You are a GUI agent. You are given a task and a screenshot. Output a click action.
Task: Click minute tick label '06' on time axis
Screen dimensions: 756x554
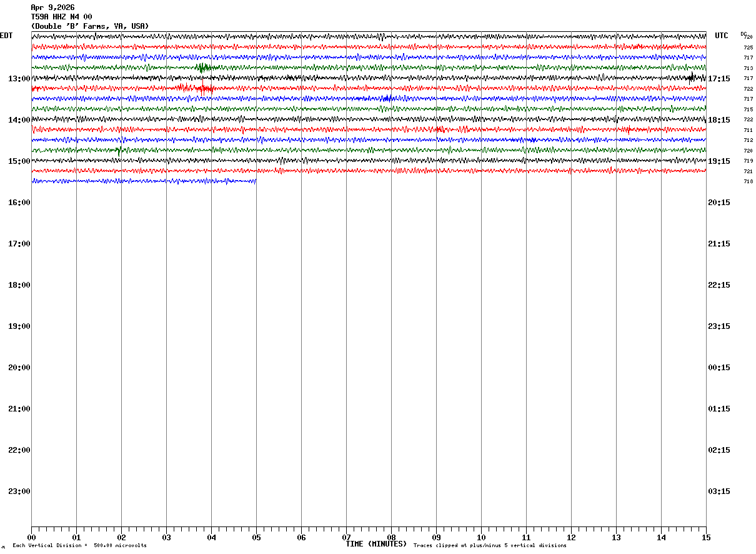click(x=301, y=538)
